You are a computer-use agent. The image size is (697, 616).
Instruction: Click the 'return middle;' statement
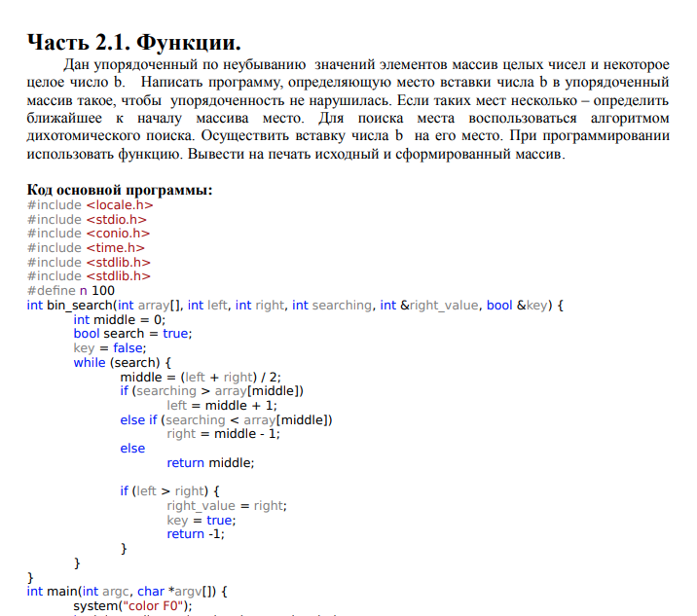(210, 463)
